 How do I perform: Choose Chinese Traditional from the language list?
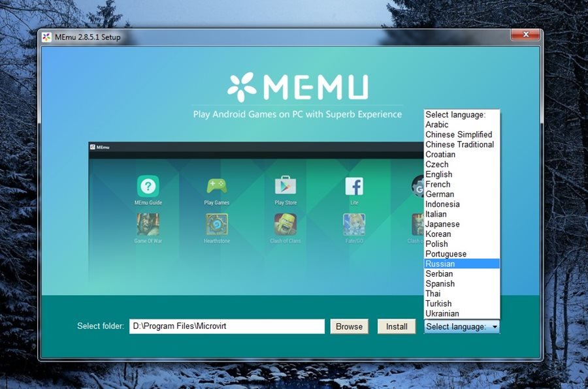pos(462,144)
